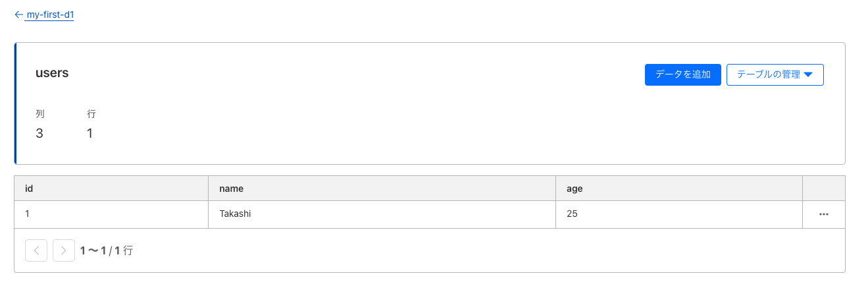Click the name column header
The image size is (868, 290).
point(382,188)
